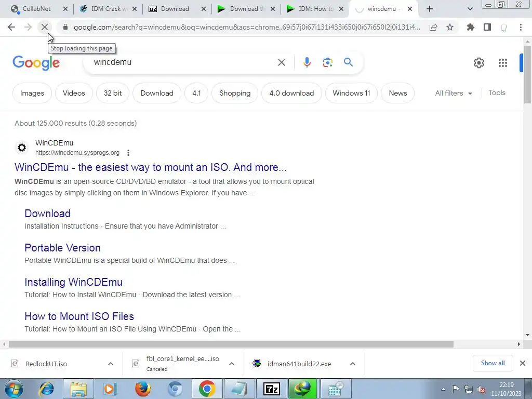The height and width of the screenshot is (399, 532).
Task: Expand options for the canceled fbl_core1_kernel iso download
Action: 232,364
